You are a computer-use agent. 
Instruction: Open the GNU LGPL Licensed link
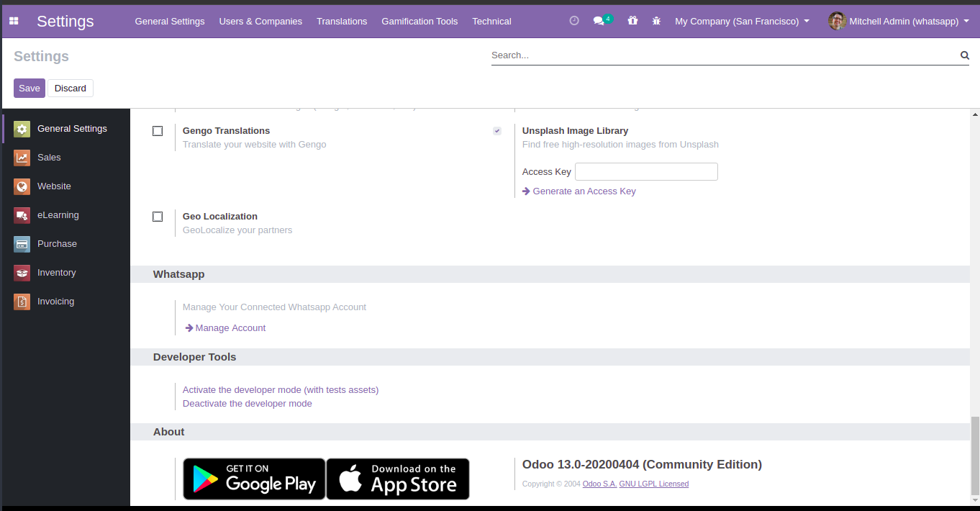pyautogui.click(x=654, y=484)
